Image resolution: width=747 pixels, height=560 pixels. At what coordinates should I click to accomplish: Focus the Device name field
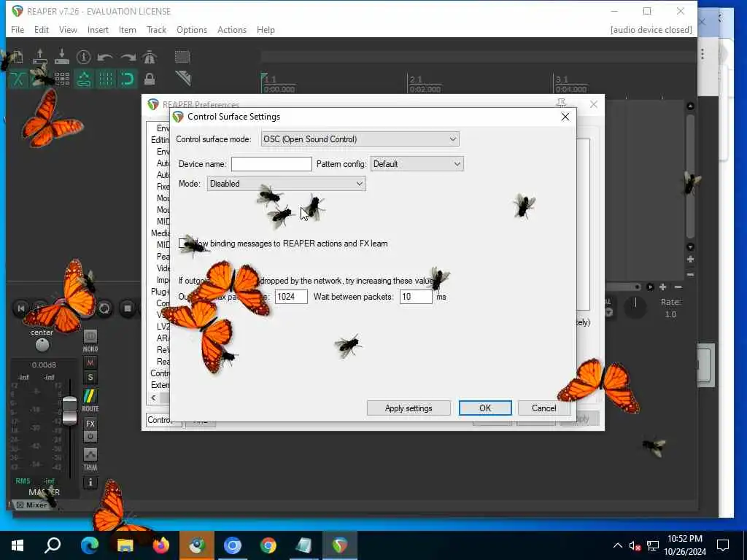point(271,164)
